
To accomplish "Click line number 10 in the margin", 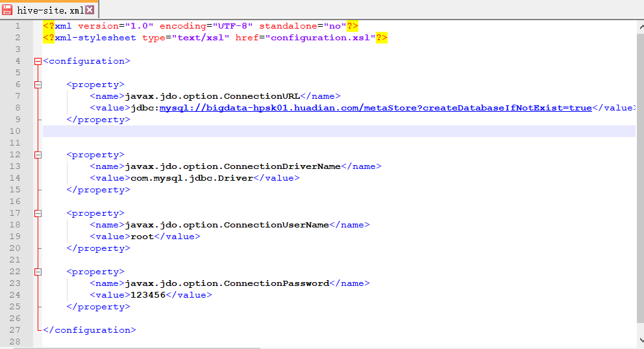I will pos(15,131).
